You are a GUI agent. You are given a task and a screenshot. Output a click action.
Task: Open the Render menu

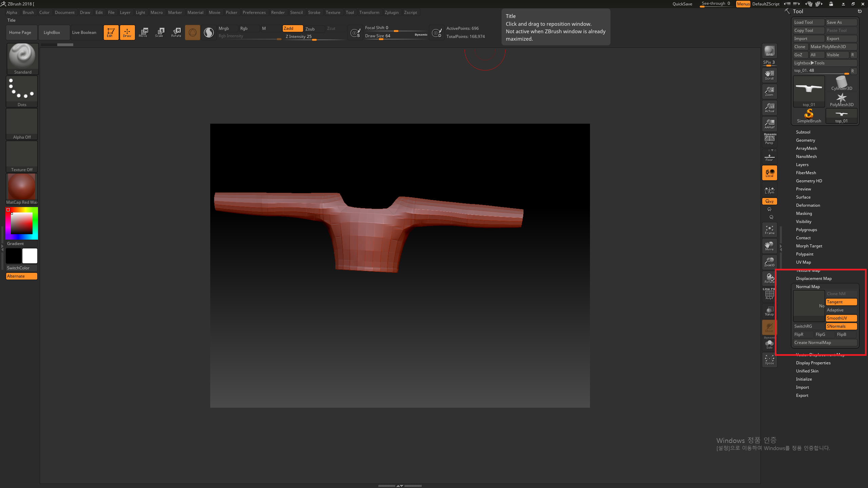coord(278,13)
